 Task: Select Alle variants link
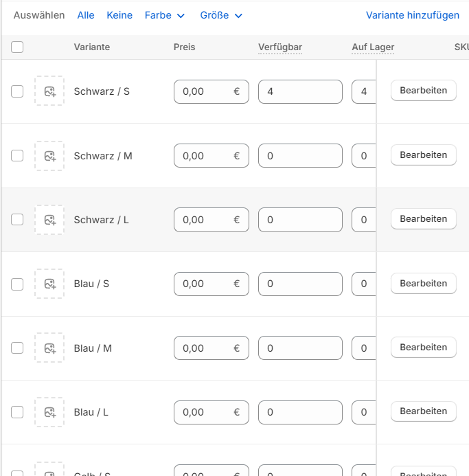point(86,15)
